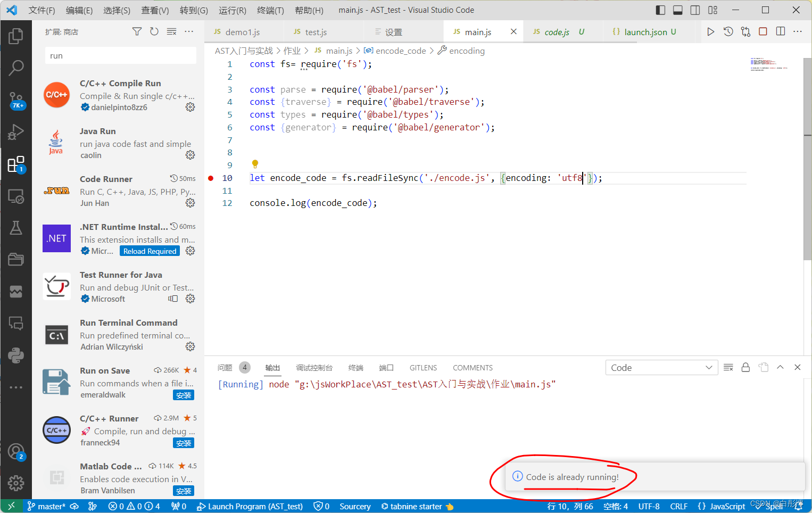Open the Accounts icon with badge 2
This screenshot has width=812, height=513.
(x=16, y=452)
